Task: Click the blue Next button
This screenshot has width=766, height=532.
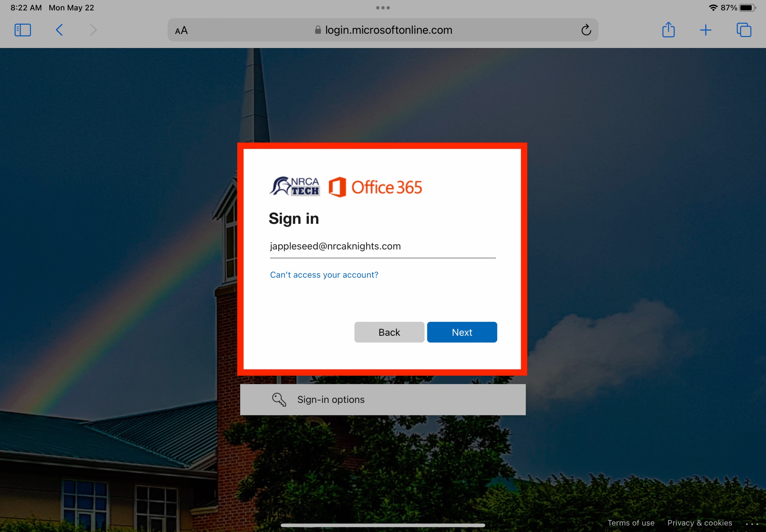Action: [x=462, y=332]
